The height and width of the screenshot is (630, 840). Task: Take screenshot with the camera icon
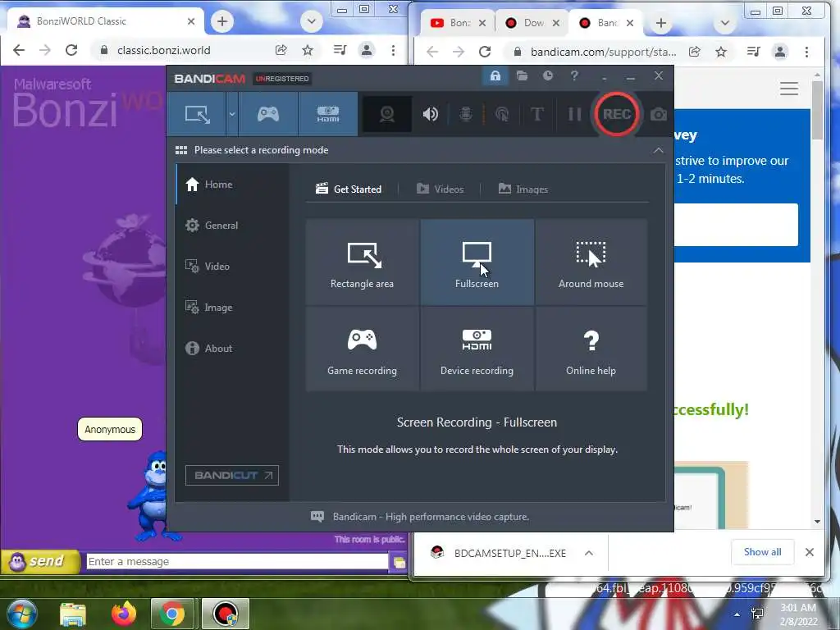tap(659, 114)
